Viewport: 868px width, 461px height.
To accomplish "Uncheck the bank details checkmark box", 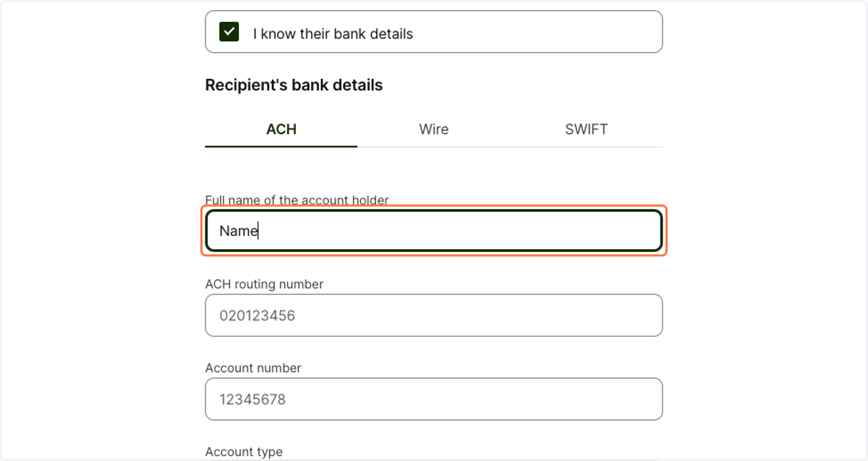I will (229, 32).
